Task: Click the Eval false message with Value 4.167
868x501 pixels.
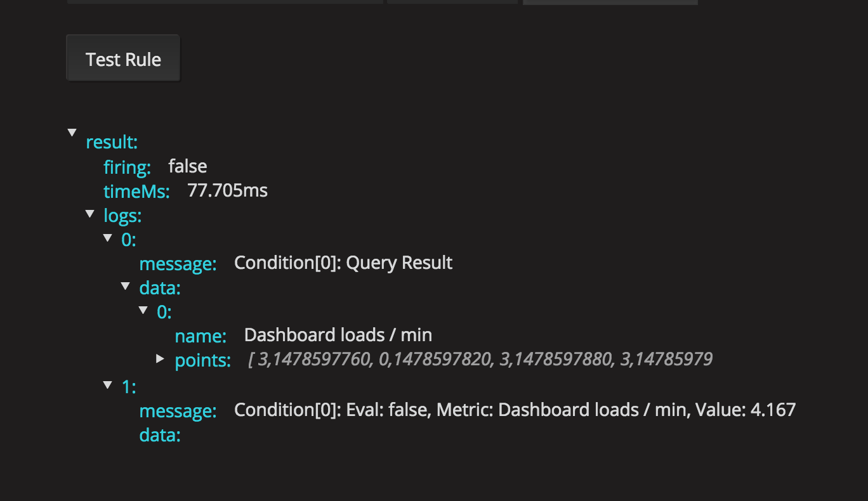Action: (x=515, y=410)
